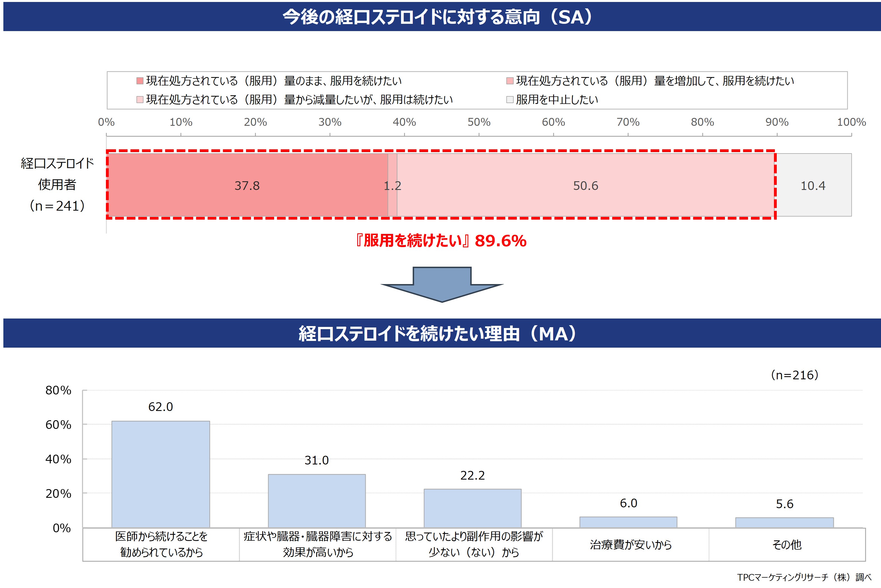Select the 37.8 stacked bar segment

point(247,185)
